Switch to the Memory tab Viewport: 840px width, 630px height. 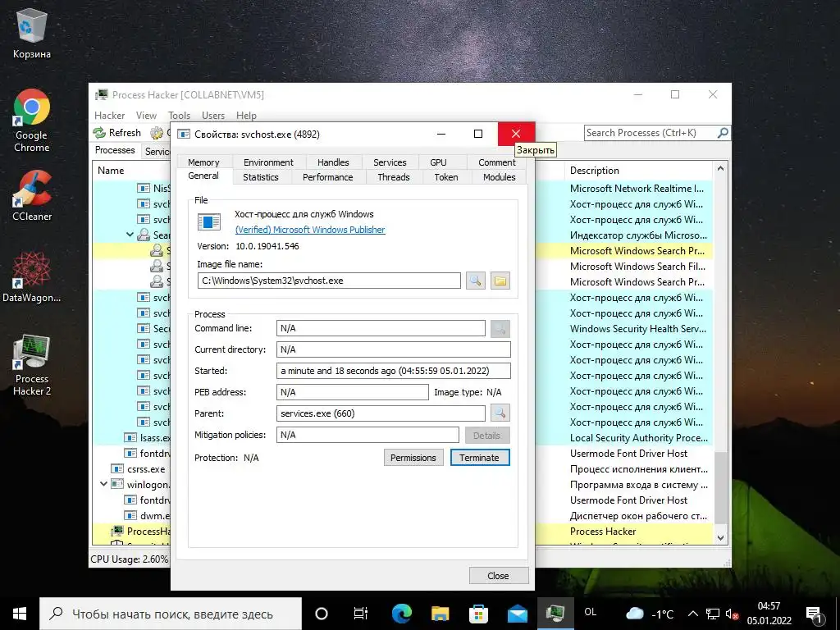click(203, 162)
